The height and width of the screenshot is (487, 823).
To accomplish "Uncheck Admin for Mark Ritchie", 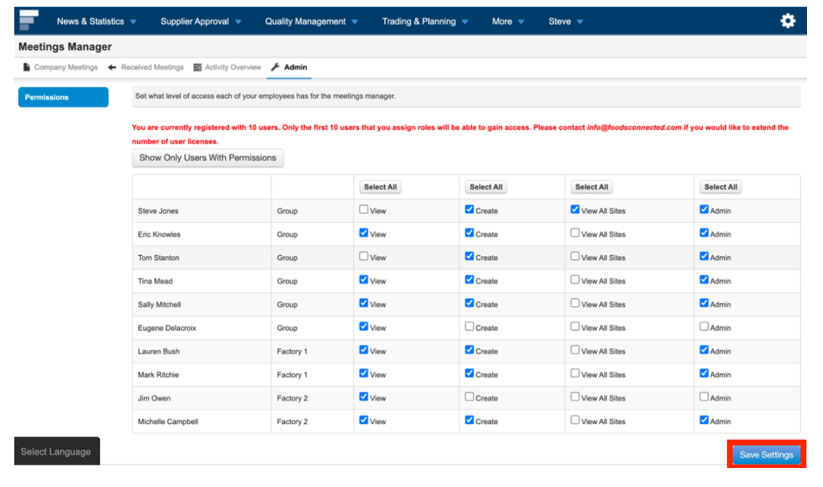I will [704, 373].
